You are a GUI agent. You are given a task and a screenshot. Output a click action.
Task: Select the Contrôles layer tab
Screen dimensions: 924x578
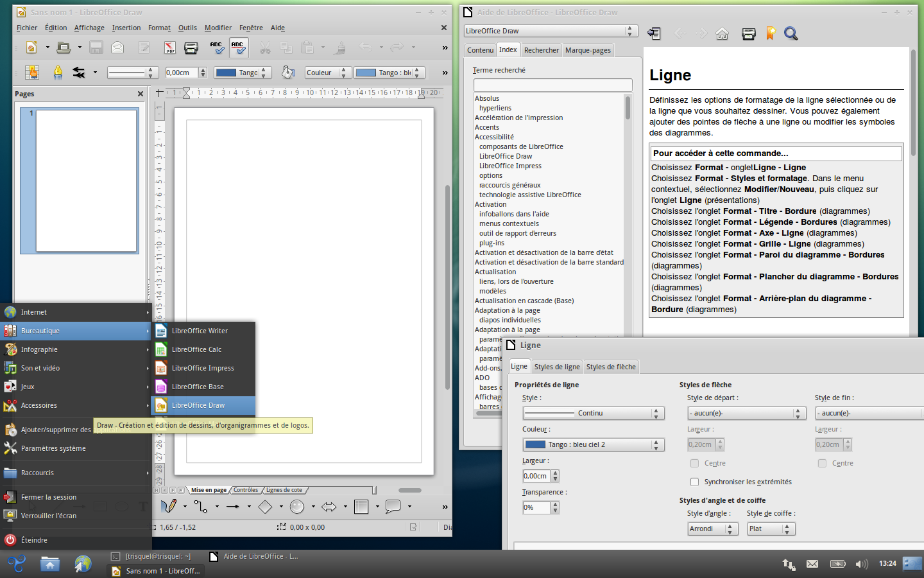[246, 490]
